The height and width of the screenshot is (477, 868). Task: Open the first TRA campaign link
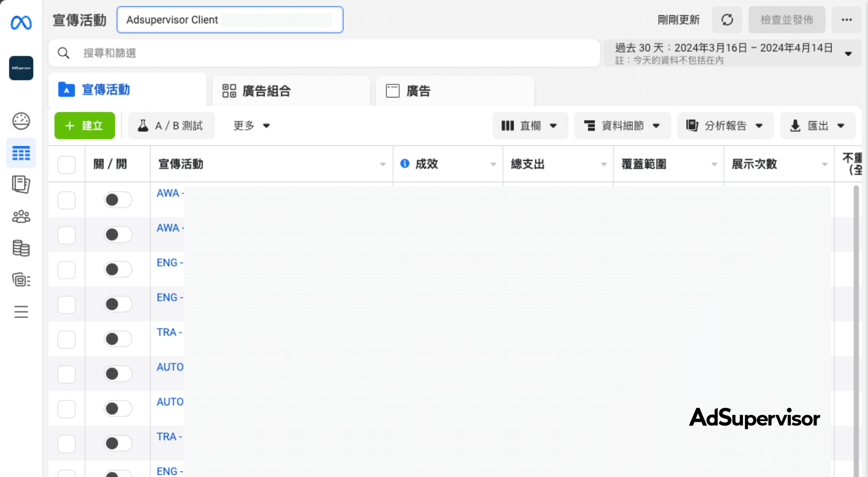click(x=170, y=332)
